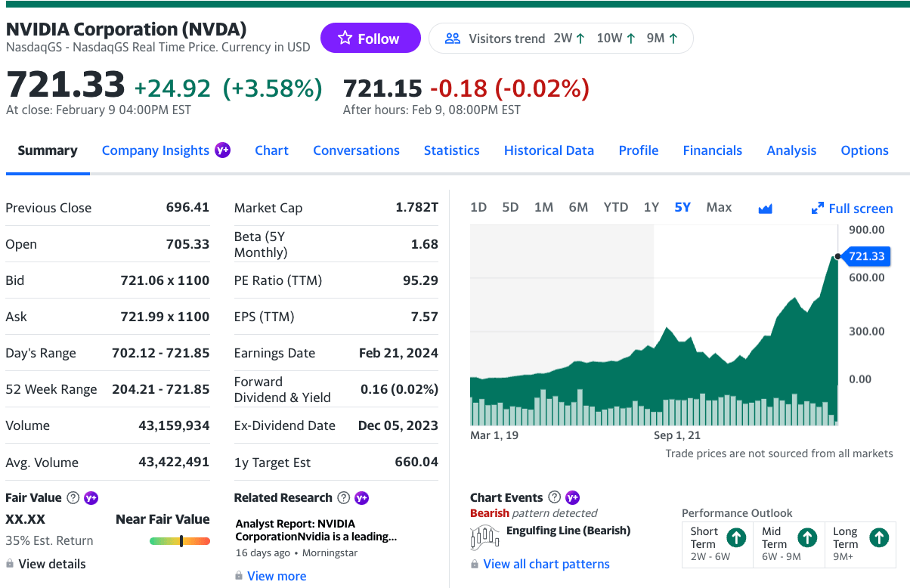Select the 1Y chart range
The image size is (910, 588).
pyautogui.click(x=652, y=207)
